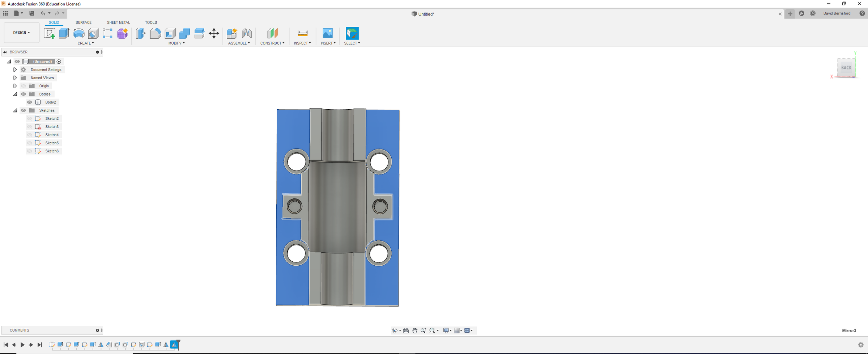Viewport: 868px width, 354px height.
Task: Expand the Origin folder in browser
Action: pyautogui.click(x=15, y=86)
